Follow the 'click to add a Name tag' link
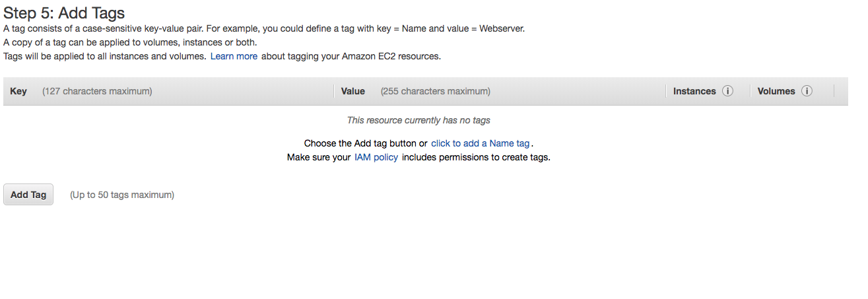Image resolution: width=868 pixels, height=299 pixels. (x=481, y=143)
